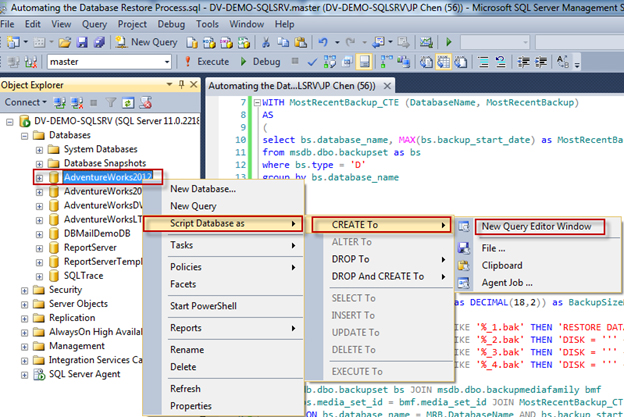
Task: Click the Object Explorer stop icon
Action: 94,103
